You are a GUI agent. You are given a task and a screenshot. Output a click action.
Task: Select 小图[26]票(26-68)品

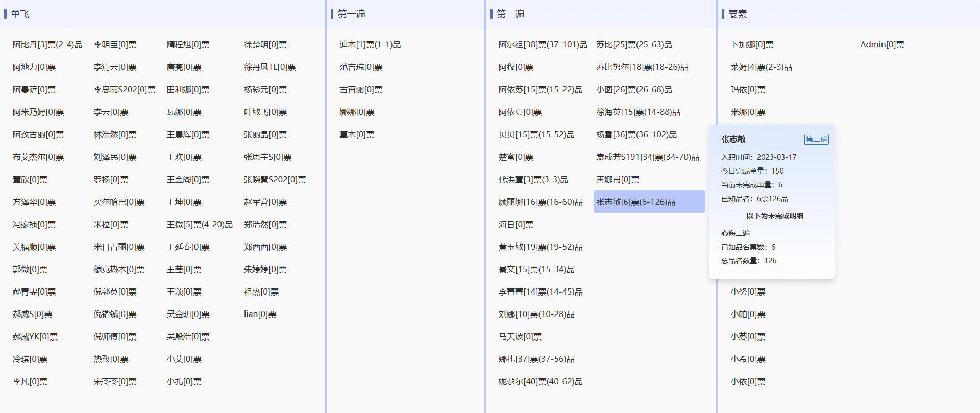coord(634,90)
